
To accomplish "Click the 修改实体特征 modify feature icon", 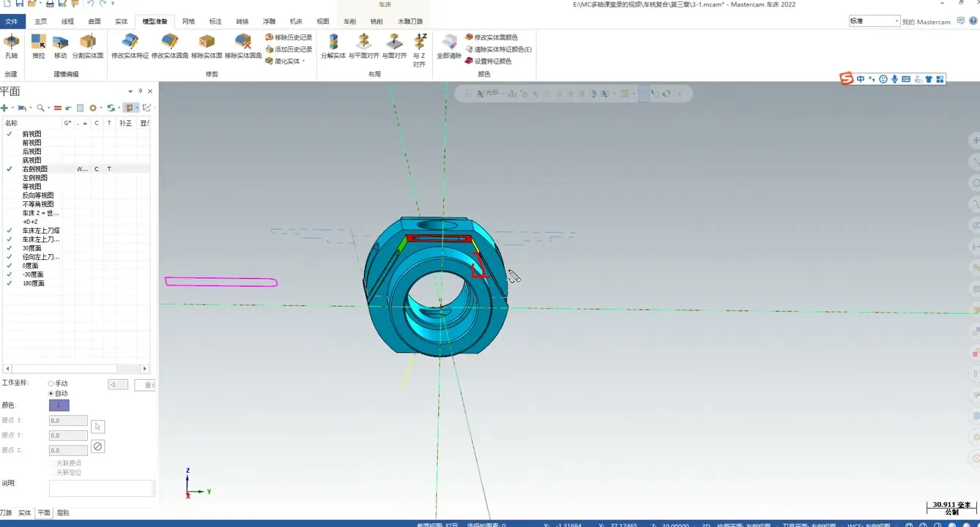I will click(130, 45).
